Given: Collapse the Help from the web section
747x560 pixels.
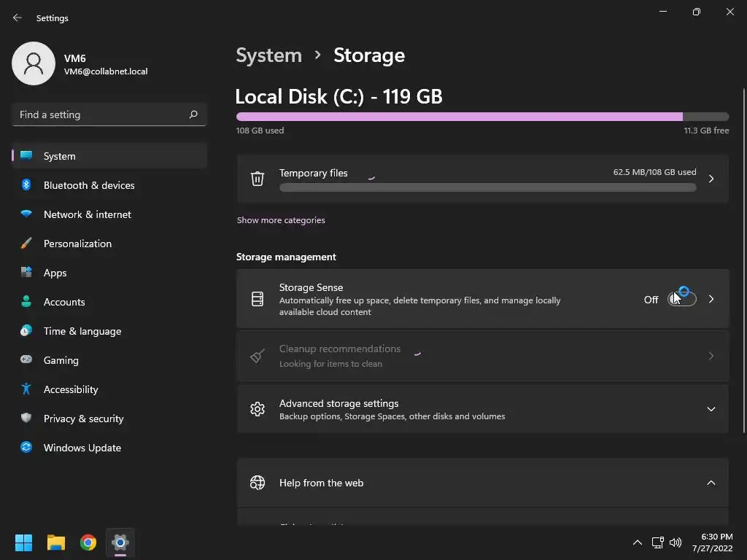Looking at the screenshot, I should pos(711,483).
